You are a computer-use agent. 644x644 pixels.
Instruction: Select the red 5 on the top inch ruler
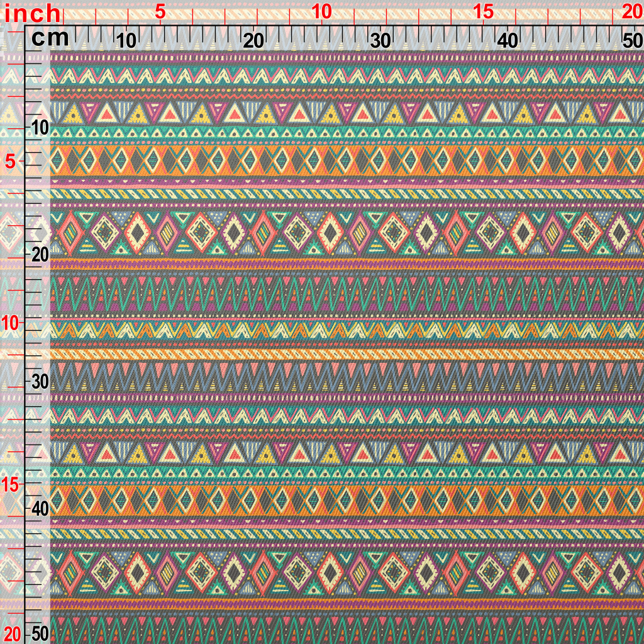(160, 13)
